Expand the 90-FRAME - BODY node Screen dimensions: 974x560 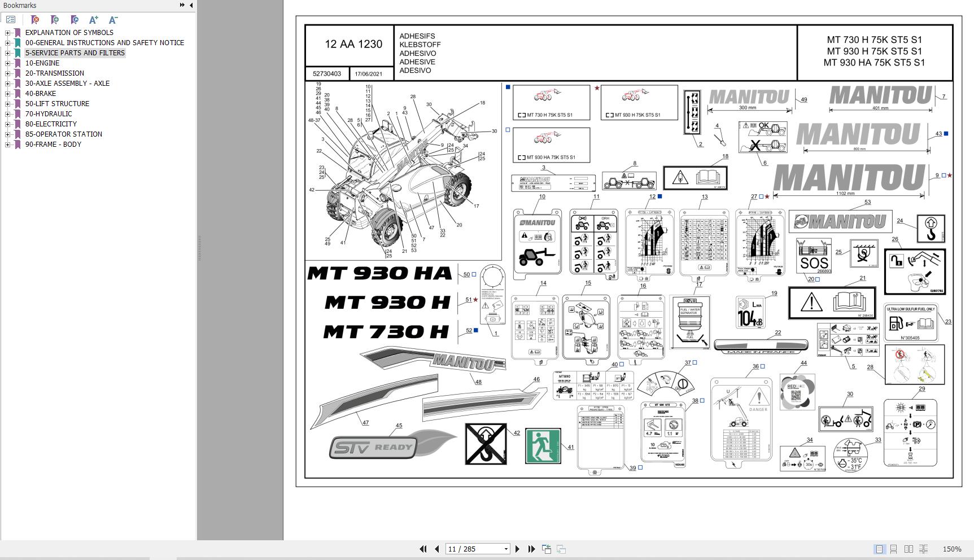point(8,145)
